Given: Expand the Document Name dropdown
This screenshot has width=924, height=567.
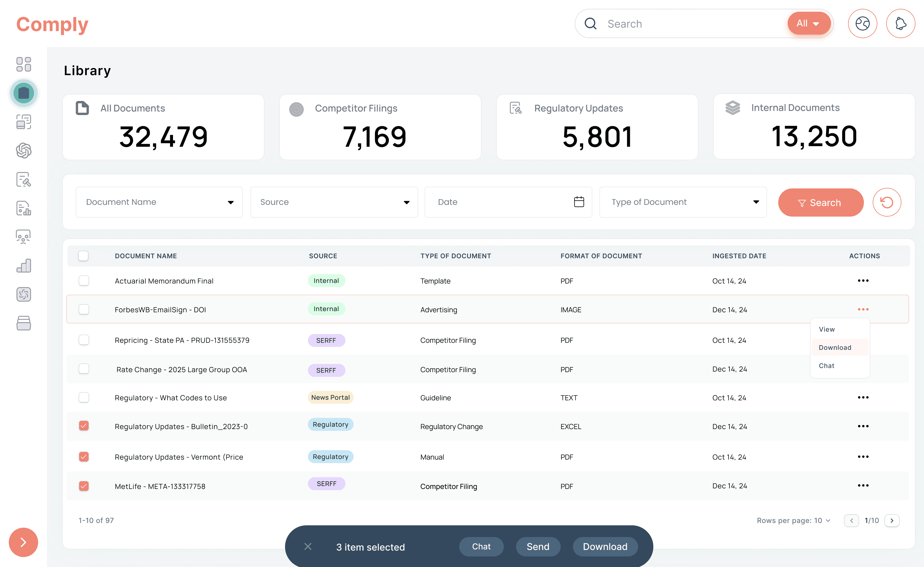Looking at the screenshot, I should click(x=159, y=202).
